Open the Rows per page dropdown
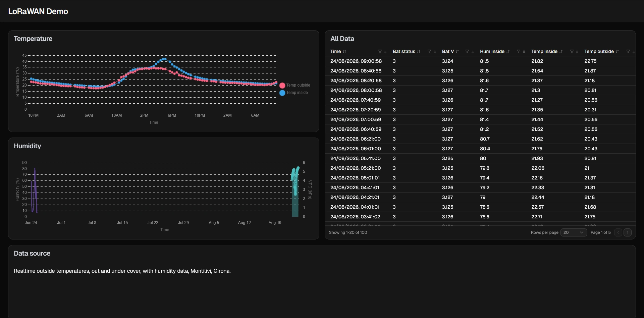The width and height of the screenshot is (644, 318). pos(574,232)
